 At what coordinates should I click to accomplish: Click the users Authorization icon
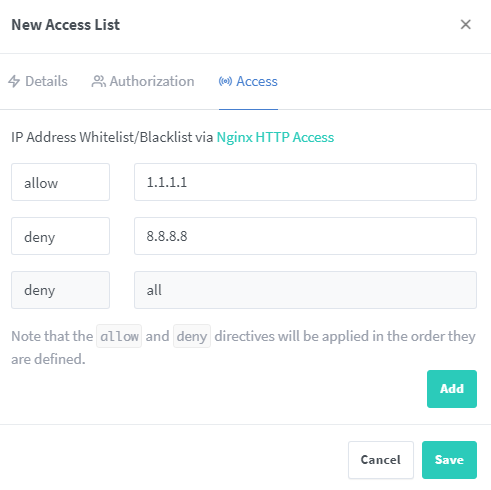click(98, 81)
